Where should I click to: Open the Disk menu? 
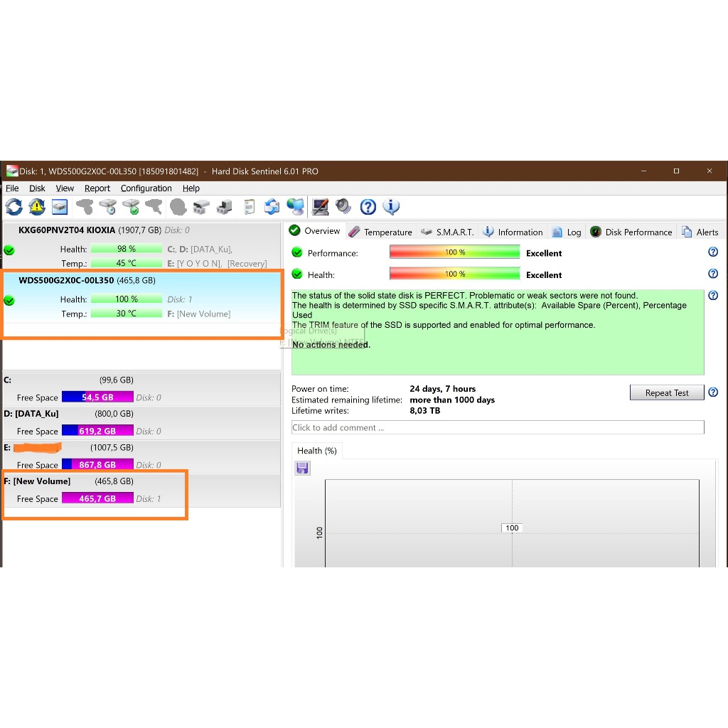pyautogui.click(x=37, y=188)
